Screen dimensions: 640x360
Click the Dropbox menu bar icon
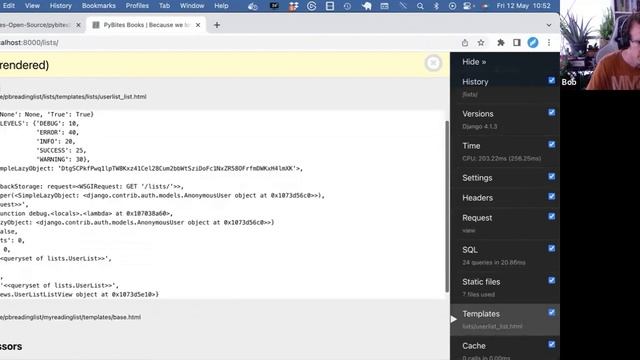point(293,6)
